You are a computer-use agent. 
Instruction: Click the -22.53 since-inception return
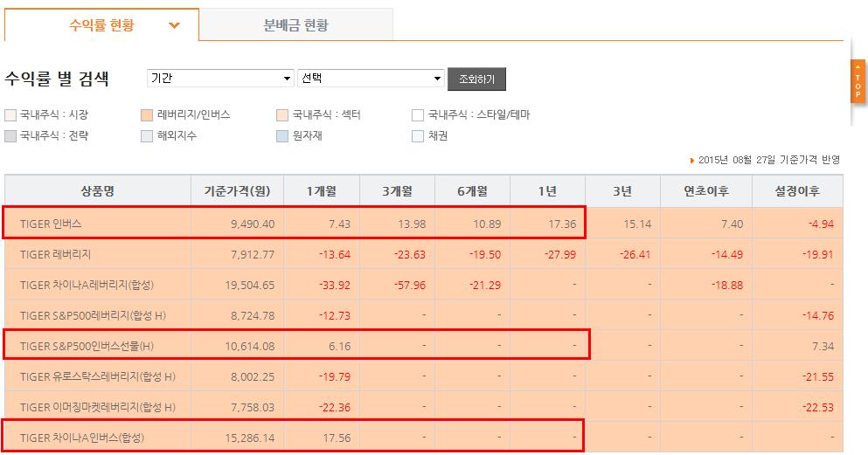pos(817,408)
